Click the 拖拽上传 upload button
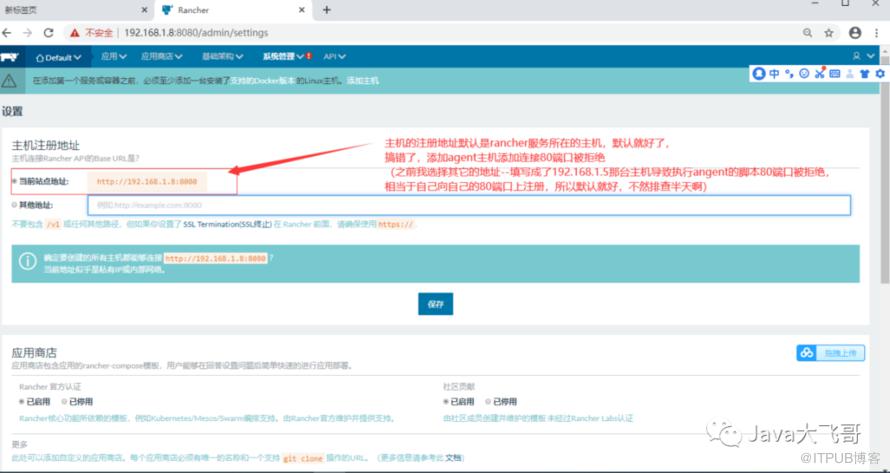 pos(830,353)
